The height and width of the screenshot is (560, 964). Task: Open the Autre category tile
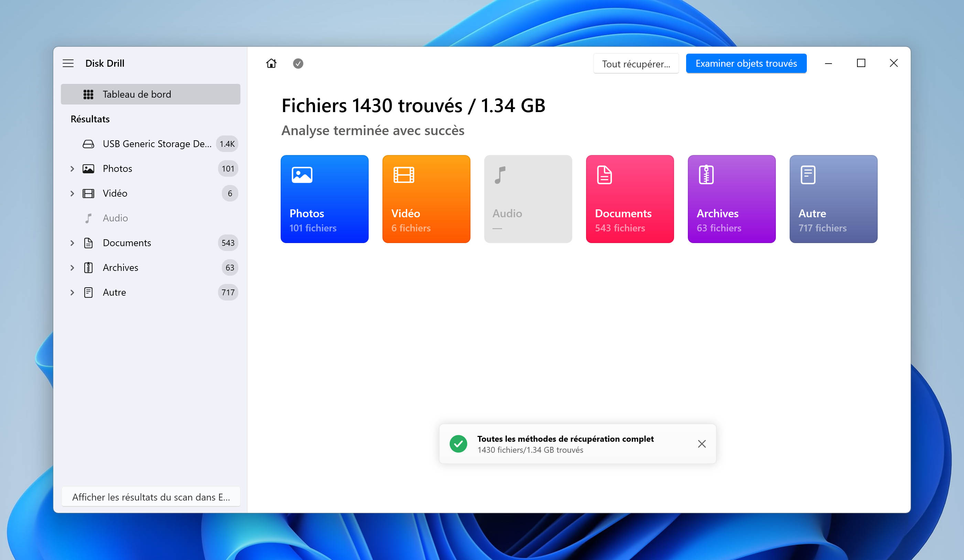833,199
